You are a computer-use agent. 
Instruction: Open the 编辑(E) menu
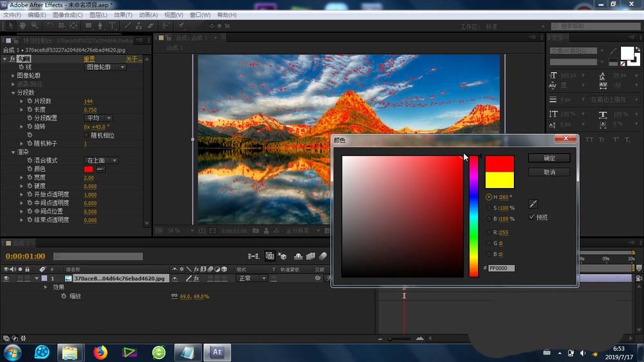[37, 15]
